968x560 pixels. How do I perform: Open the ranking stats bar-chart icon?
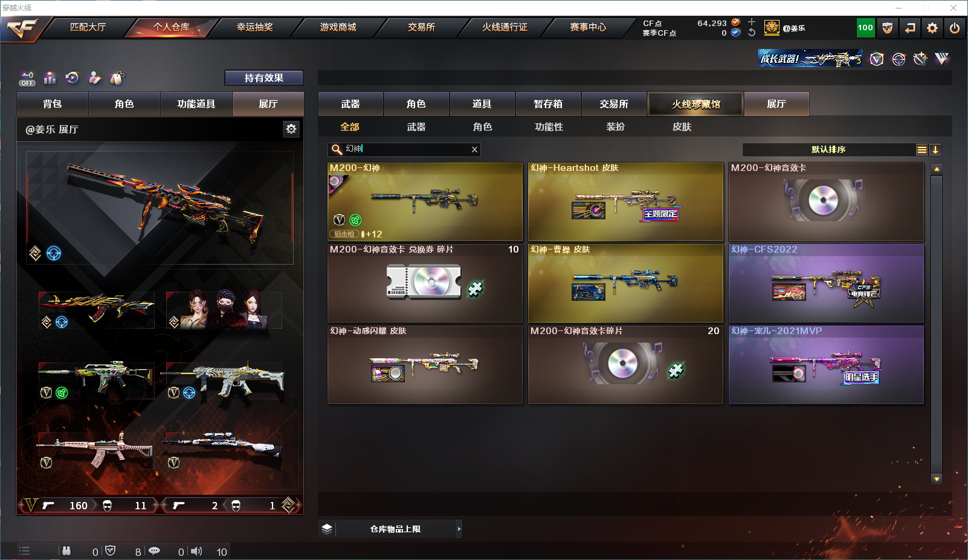tap(50, 78)
